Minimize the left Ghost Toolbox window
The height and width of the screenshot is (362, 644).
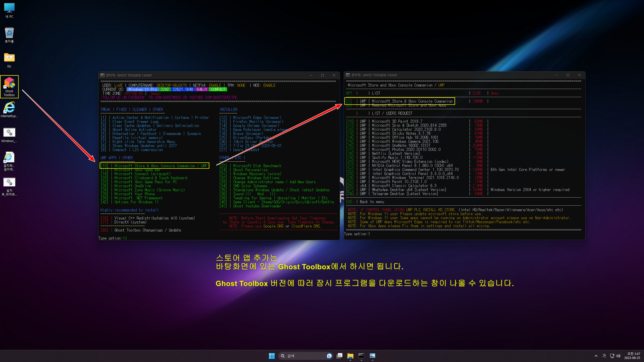[311, 75]
